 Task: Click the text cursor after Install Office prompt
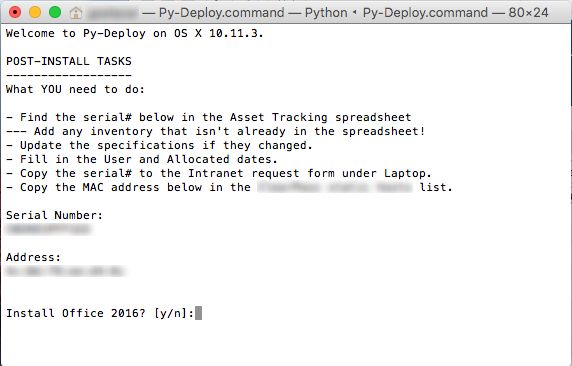[x=198, y=313]
